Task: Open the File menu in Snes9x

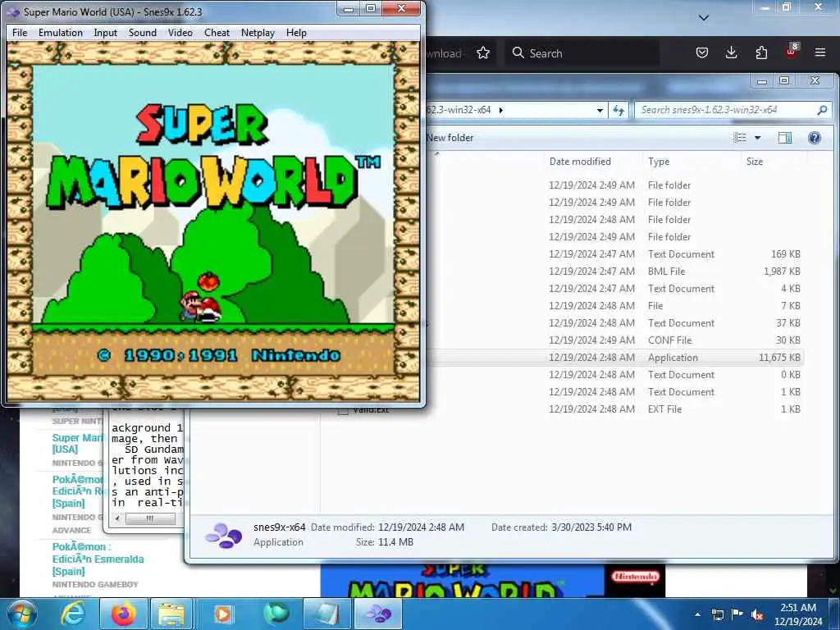Action: [x=20, y=33]
